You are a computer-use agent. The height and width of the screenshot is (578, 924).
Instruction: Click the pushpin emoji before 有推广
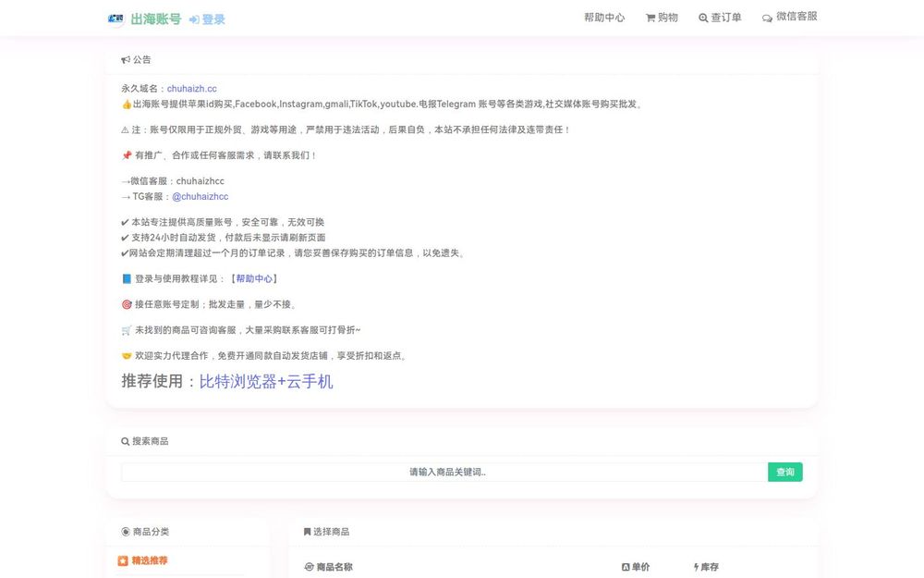[126, 155]
